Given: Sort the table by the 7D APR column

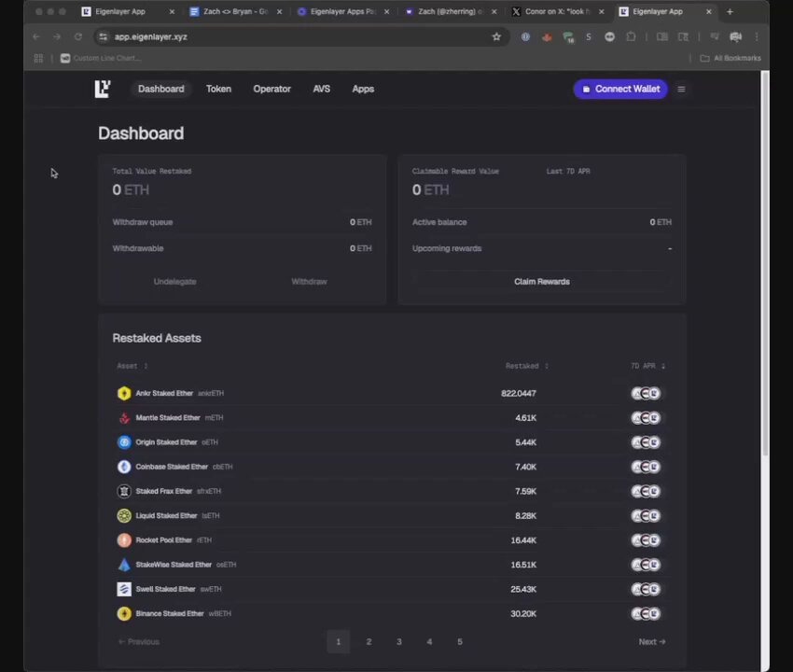Looking at the screenshot, I should coord(647,366).
